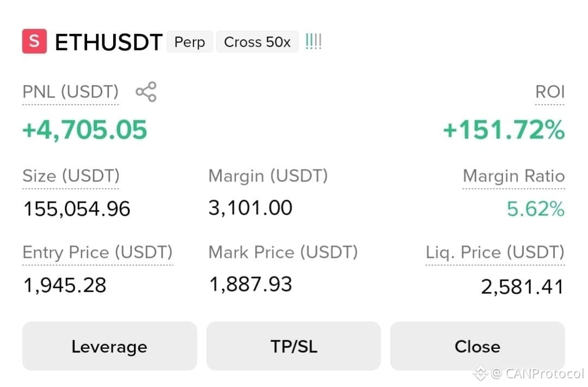Open the Cross 50x margin mode tag
This screenshot has width=588, height=387.
pyautogui.click(x=257, y=41)
